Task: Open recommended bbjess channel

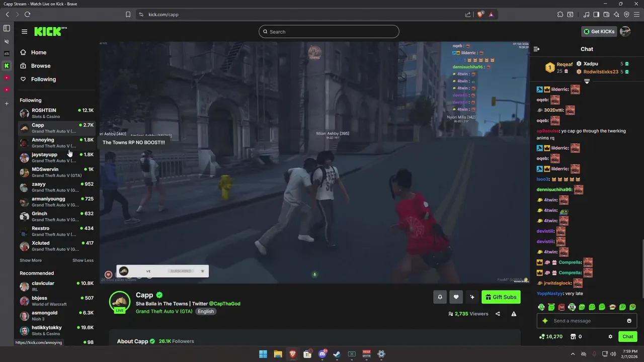Action: coord(56,301)
